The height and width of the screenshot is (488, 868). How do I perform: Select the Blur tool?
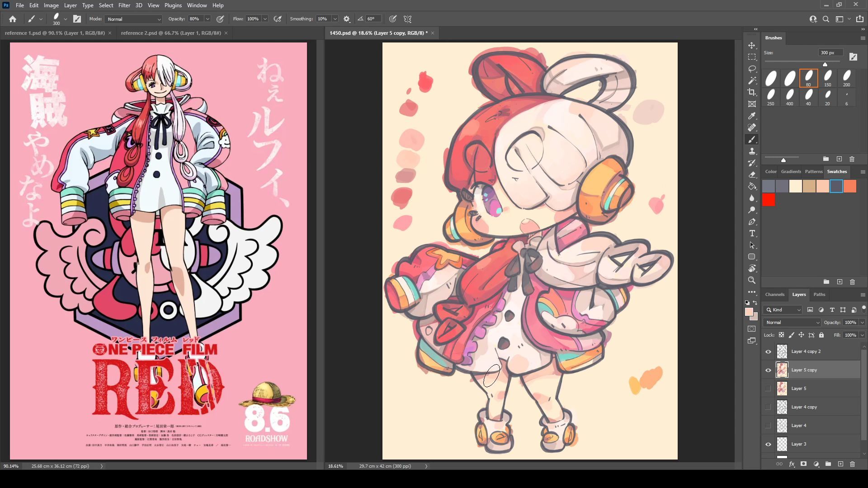[x=752, y=198]
